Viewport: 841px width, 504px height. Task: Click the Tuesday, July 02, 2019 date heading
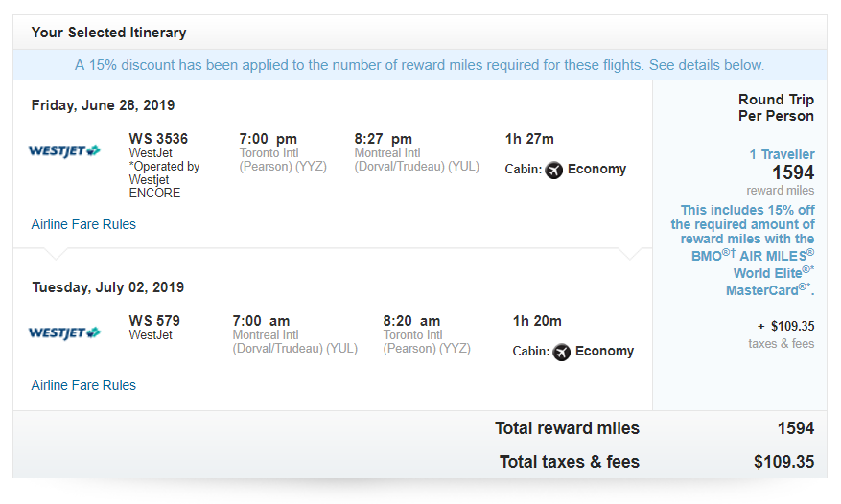pyautogui.click(x=107, y=287)
